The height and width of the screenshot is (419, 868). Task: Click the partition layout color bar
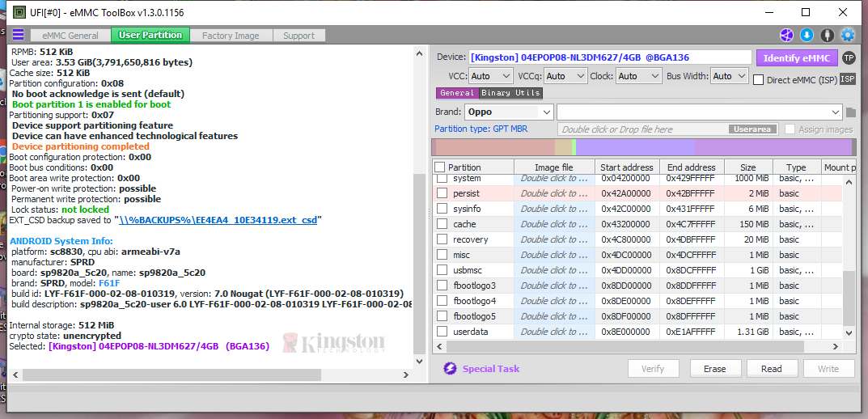[642, 147]
